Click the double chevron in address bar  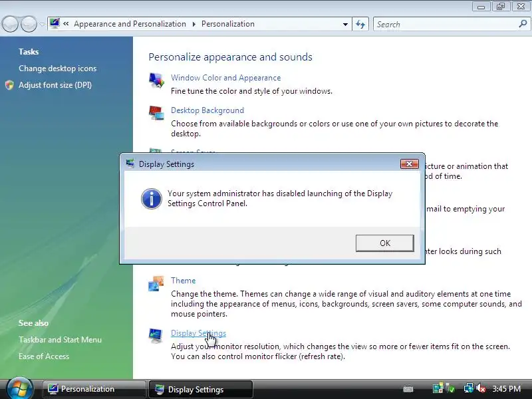point(66,24)
